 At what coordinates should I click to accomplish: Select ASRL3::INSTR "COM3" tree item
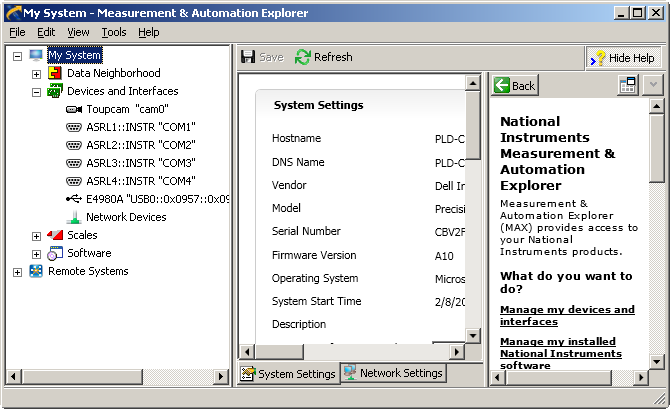coord(141,163)
